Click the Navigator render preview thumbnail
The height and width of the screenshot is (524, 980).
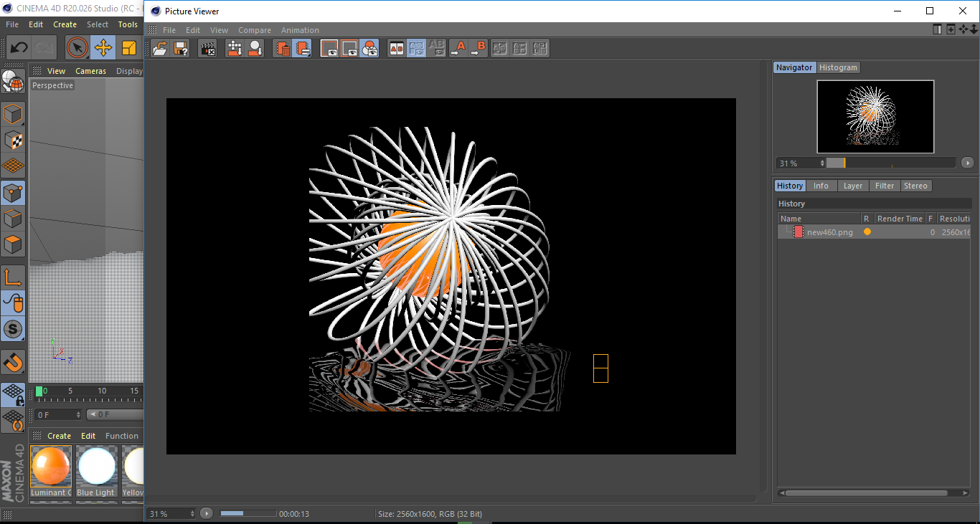[x=875, y=116]
